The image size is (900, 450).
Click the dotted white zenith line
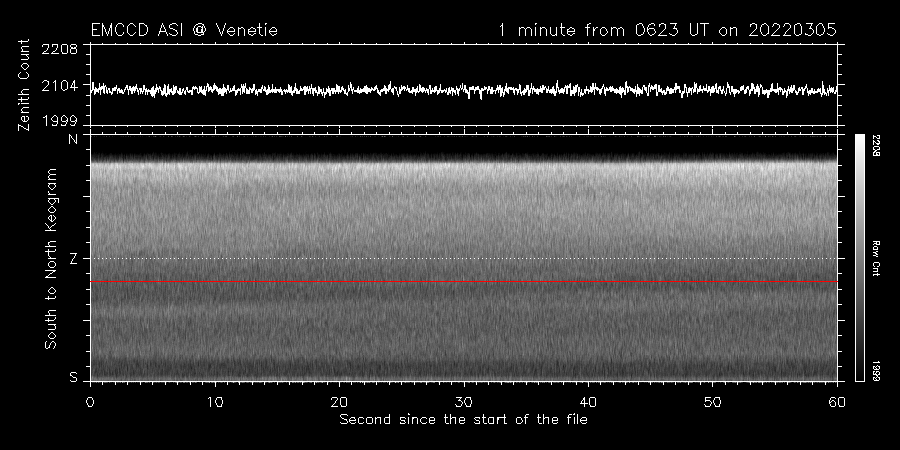coord(464,258)
